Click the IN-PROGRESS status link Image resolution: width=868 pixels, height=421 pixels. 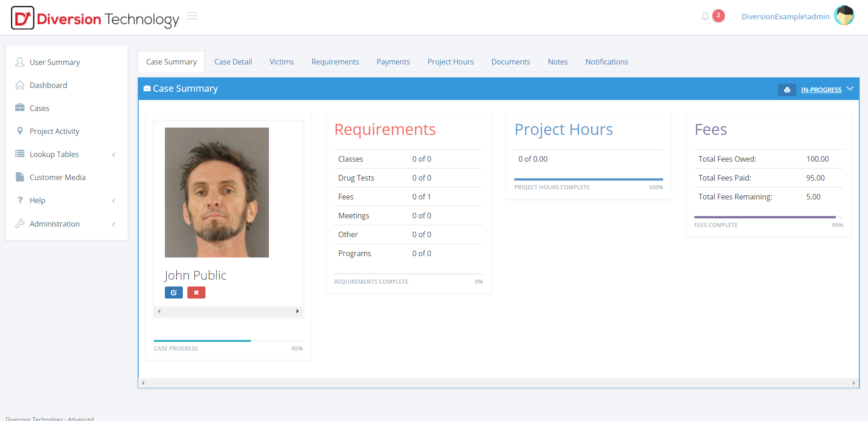(x=821, y=90)
